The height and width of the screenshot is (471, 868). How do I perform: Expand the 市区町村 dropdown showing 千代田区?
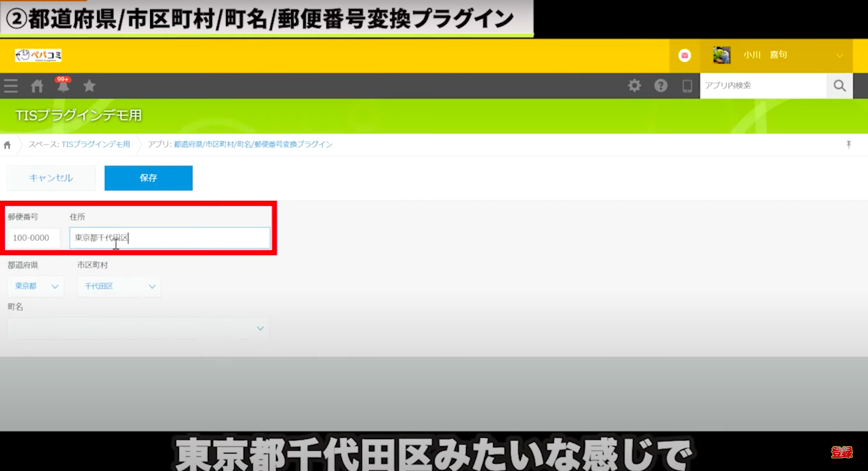pyautogui.click(x=119, y=286)
